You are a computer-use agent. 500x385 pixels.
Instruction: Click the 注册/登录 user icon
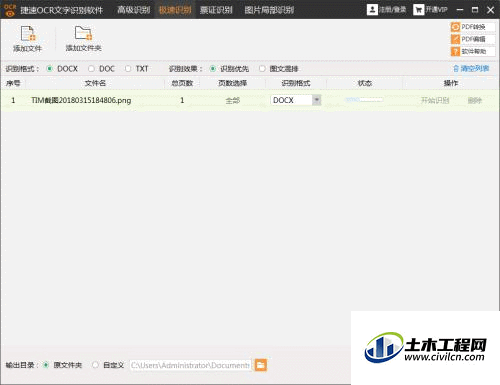[x=372, y=9]
